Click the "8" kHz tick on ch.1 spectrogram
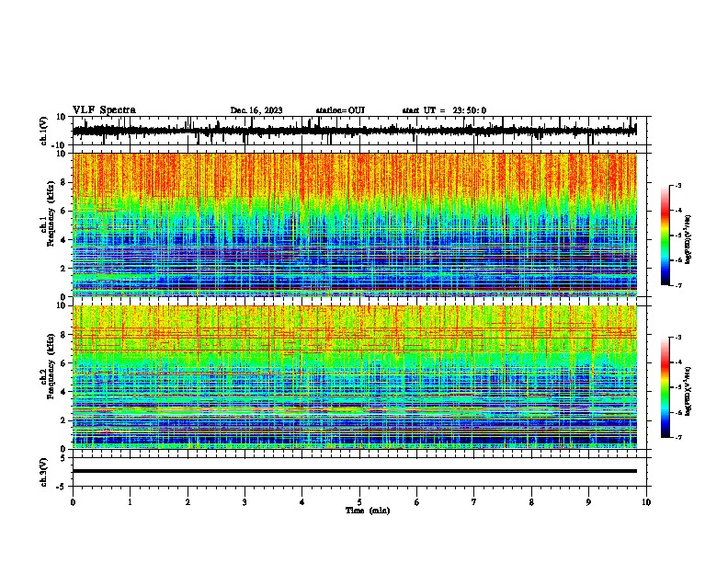Screen dimensions: 728x563 [x=63, y=182]
